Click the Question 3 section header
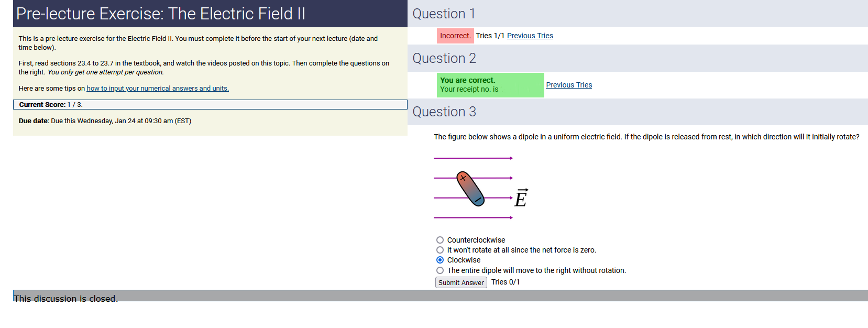This screenshot has width=868, height=328. [x=444, y=112]
